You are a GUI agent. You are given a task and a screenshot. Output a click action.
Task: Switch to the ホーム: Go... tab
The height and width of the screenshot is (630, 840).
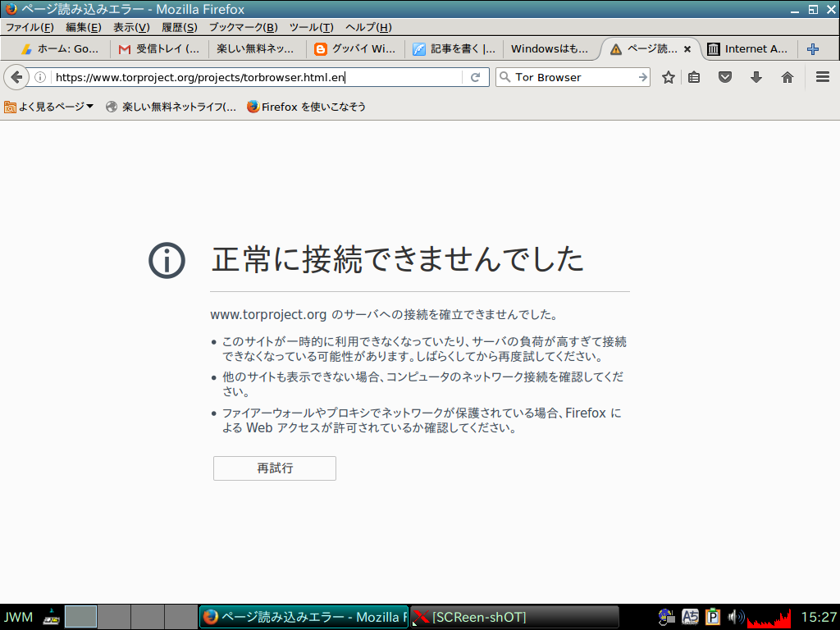click(60, 49)
